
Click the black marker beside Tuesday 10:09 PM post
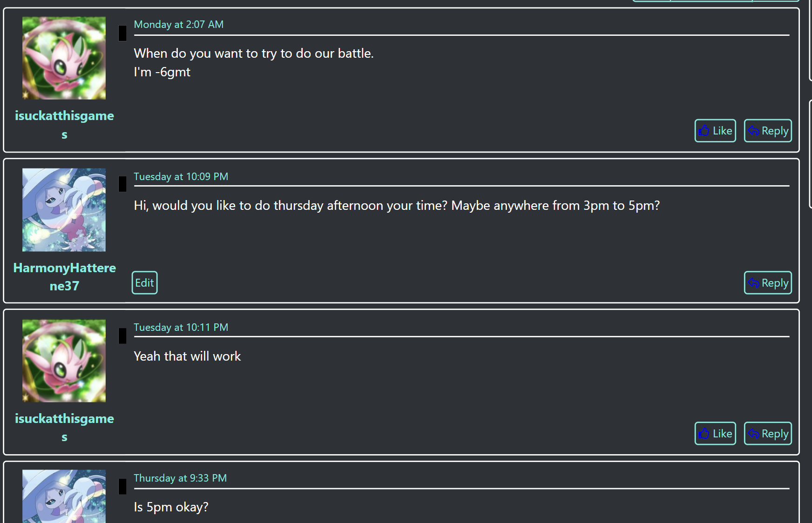[x=122, y=184]
